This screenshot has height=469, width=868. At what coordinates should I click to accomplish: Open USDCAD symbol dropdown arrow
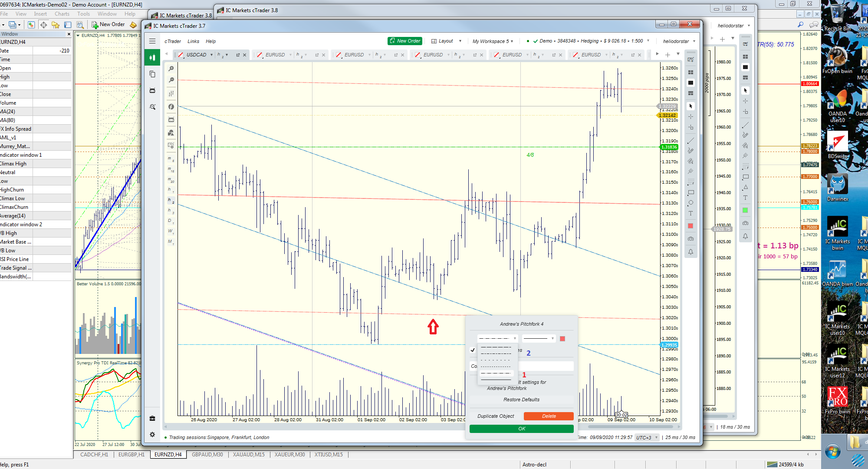pos(211,55)
